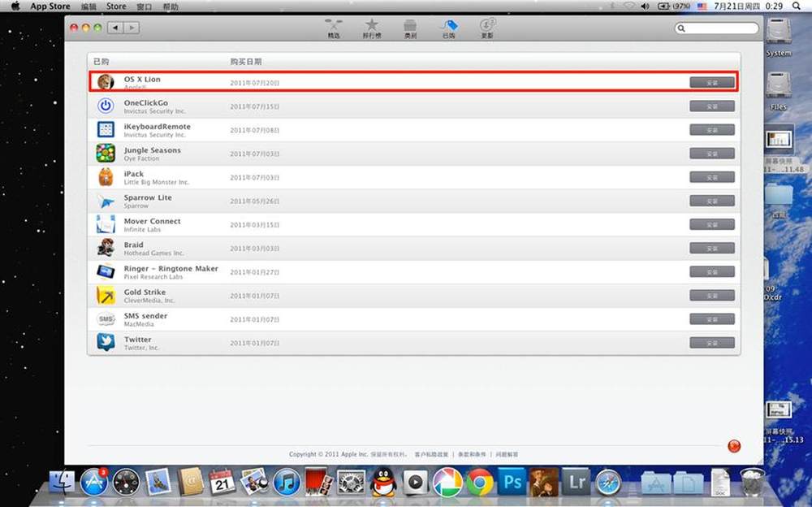Open the customer privacy policy footer link
This screenshot has width=812, height=507.
[431, 454]
